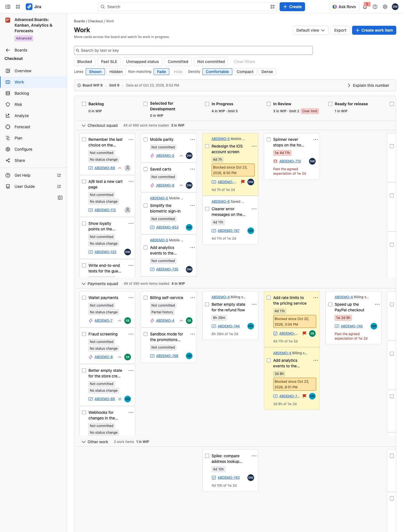The image size is (403, 532).
Task: Click the Search by text or key field
Action: (x=193, y=50)
